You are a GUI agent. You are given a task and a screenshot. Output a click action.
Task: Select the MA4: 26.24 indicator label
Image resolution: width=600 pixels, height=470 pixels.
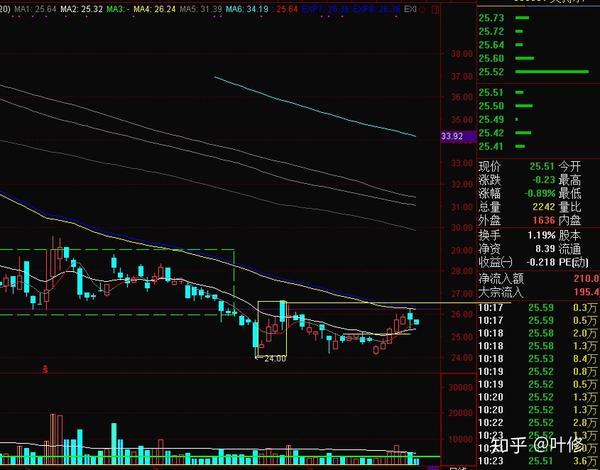(x=155, y=9)
